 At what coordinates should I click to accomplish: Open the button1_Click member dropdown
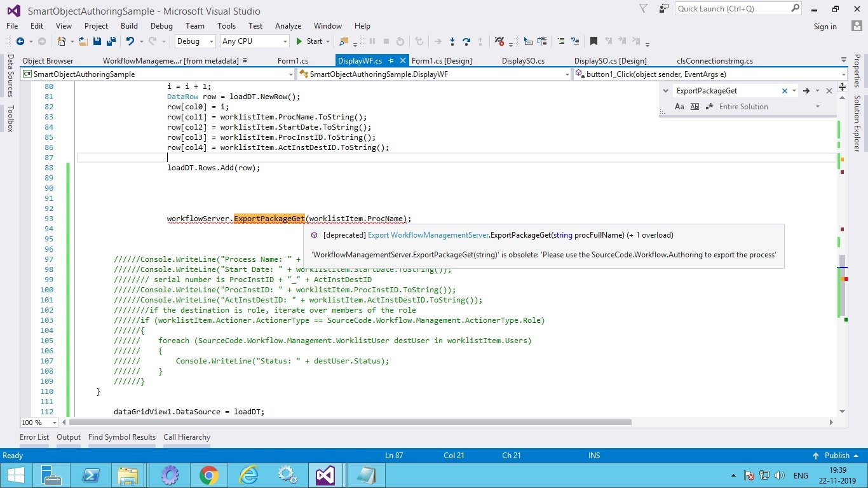[843, 74]
